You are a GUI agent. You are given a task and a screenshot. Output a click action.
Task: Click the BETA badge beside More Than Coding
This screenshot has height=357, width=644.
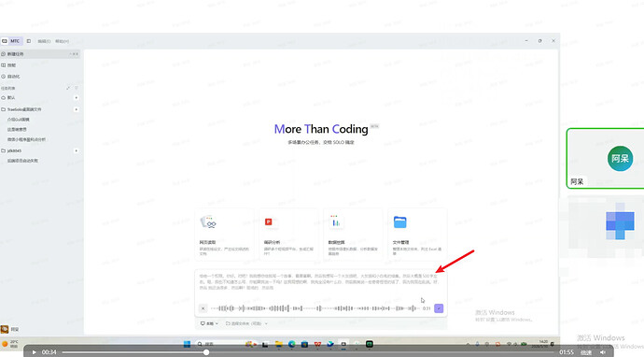coord(374,126)
